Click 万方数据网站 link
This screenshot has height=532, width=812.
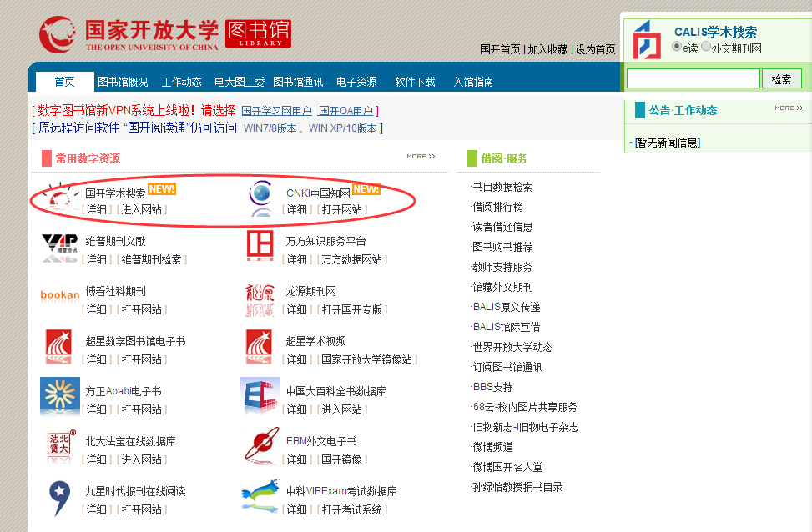click(x=351, y=260)
